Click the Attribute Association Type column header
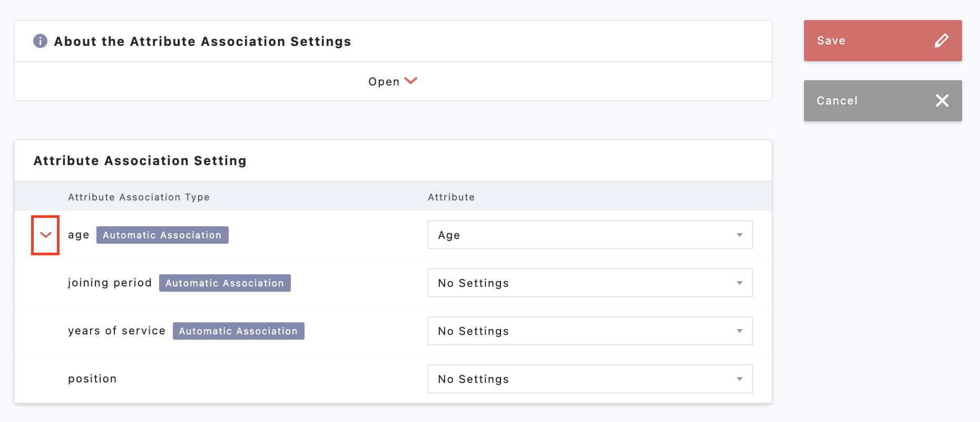The width and height of the screenshot is (980, 422). point(139,197)
